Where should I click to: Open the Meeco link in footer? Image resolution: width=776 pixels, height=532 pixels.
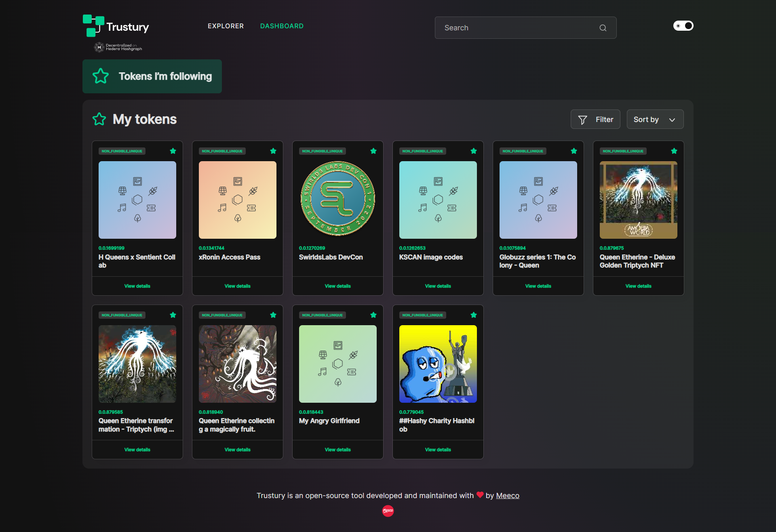(x=508, y=496)
